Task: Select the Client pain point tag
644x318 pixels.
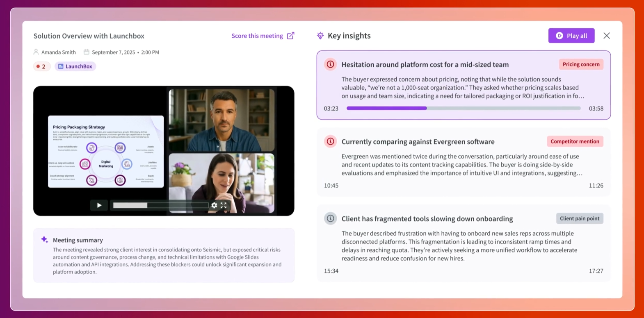Action: point(580,218)
